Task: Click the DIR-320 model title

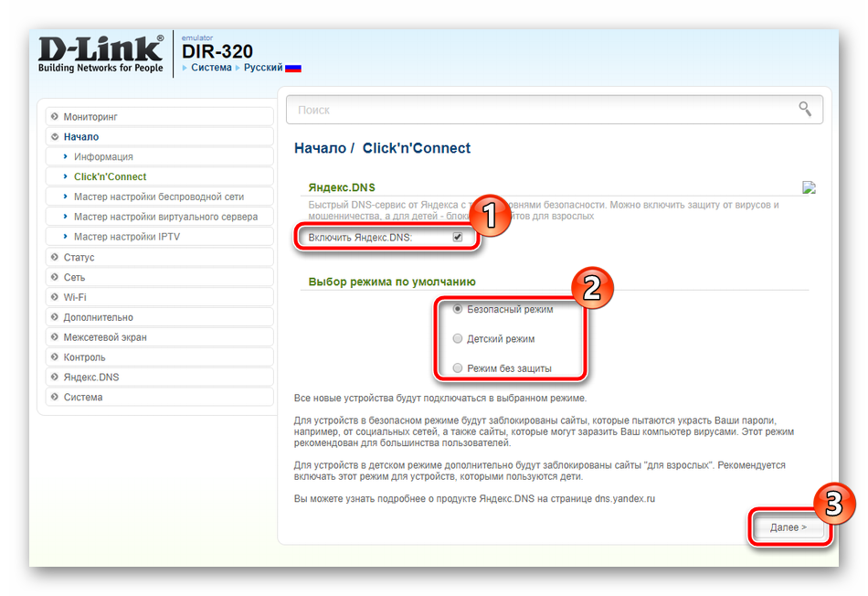Action: click(217, 51)
